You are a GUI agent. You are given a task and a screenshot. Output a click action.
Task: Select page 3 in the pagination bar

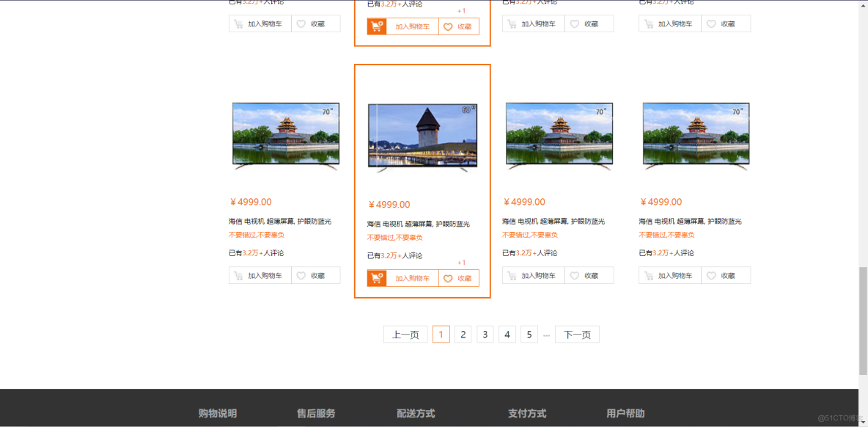[485, 334]
